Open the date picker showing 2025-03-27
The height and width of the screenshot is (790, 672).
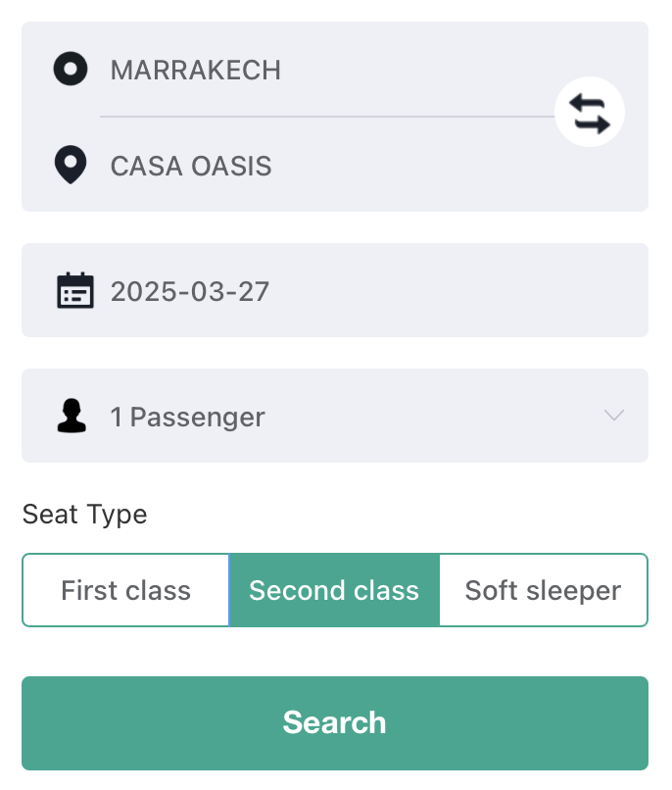click(190, 291)
